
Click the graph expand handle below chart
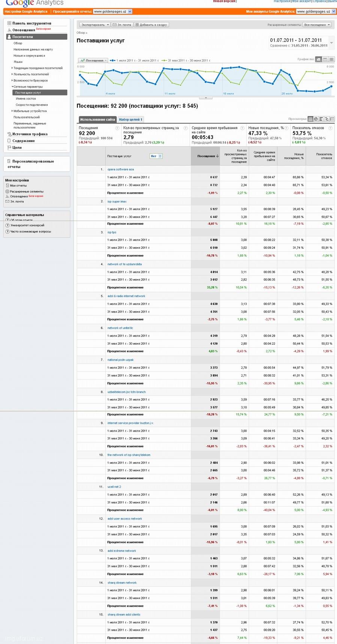pyautogui.click(x=206, y=98)
